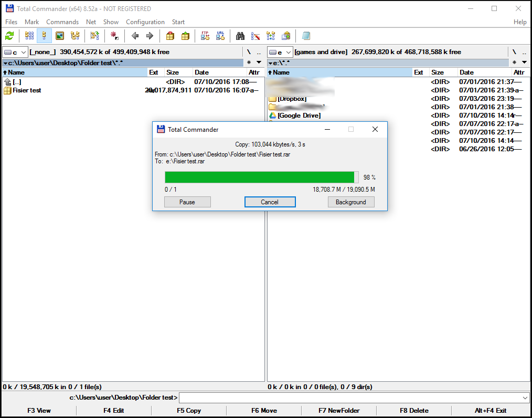Open right panel directory hotlist asterisk
Viewport: 532px width, 418px height.
pyautogui.click(x=514, y=62)
